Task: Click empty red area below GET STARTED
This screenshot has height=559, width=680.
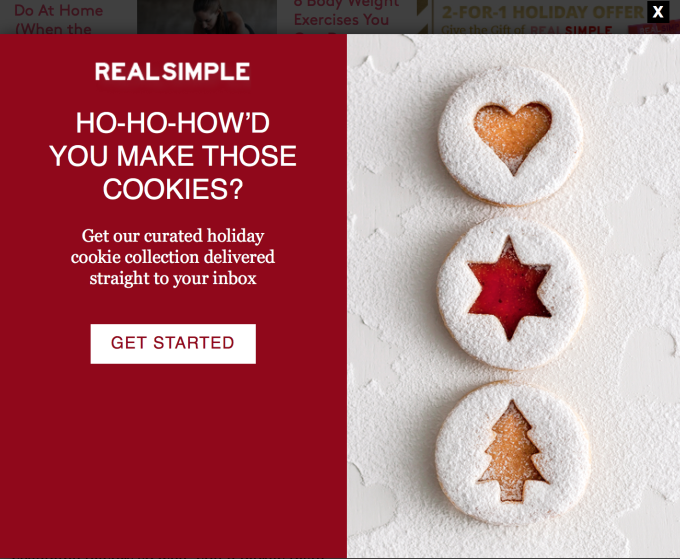Action: click(x=173, y=460)
